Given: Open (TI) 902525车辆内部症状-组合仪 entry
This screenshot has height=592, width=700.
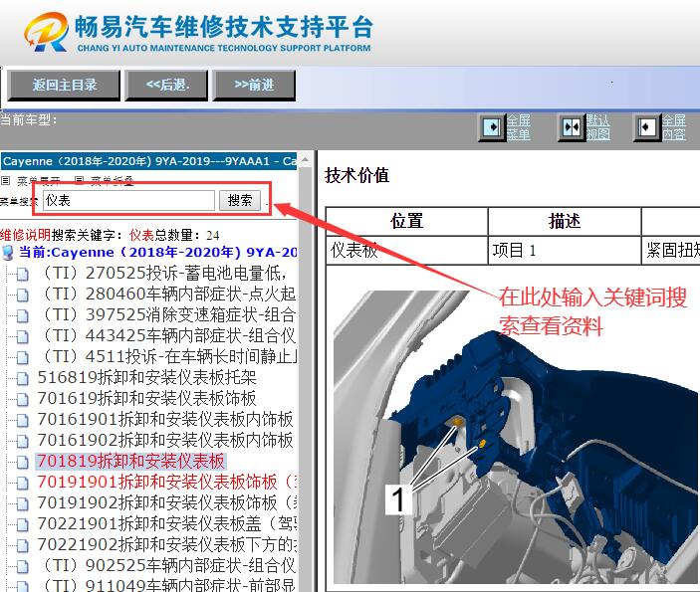Looking at the screenshot, I should [167, 566].
